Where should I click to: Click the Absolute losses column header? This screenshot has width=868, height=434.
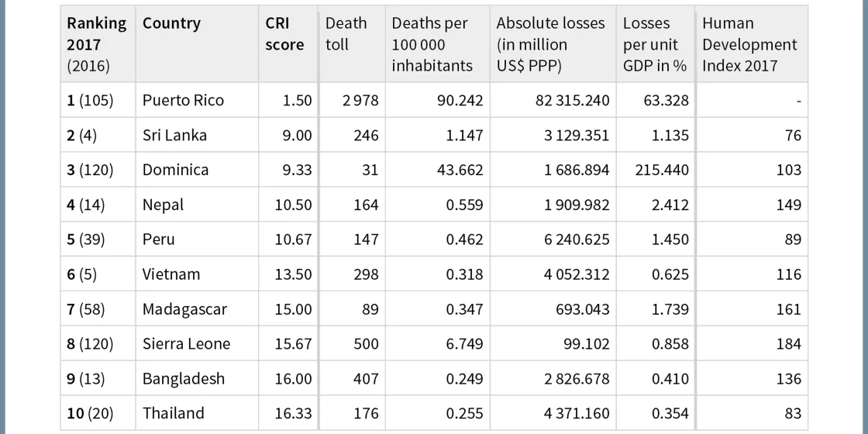pyautogui.click(x=550, y=44)
